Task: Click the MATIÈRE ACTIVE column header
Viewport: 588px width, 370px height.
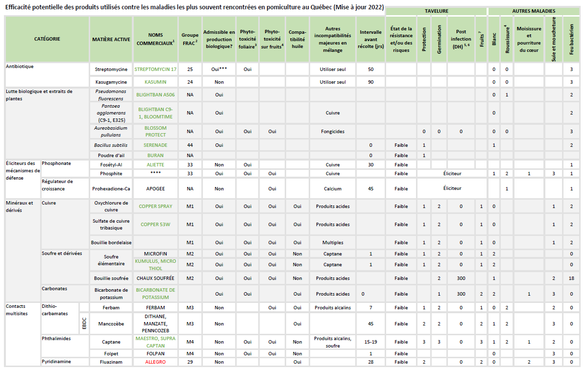Action: coord(111,39)
